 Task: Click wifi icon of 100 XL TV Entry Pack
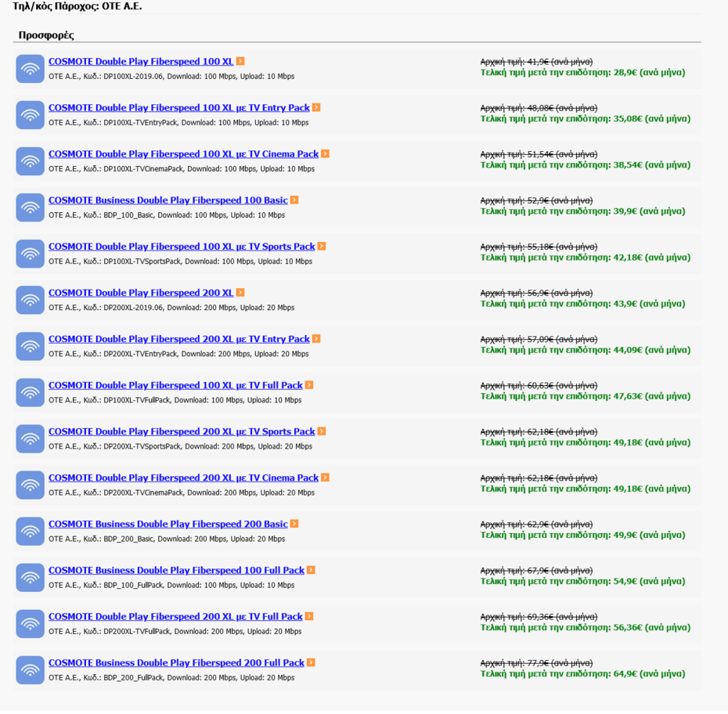coord(31,115)
